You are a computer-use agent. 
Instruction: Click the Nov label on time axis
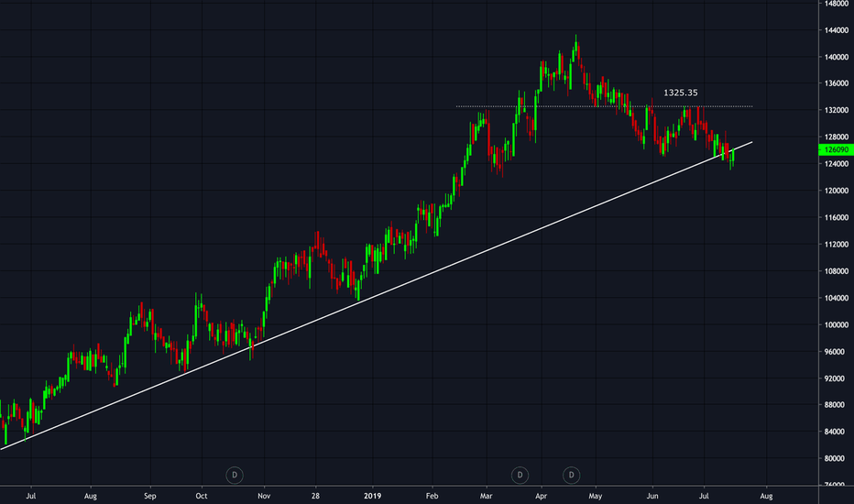pyautogui.click(x=264, y=496)
